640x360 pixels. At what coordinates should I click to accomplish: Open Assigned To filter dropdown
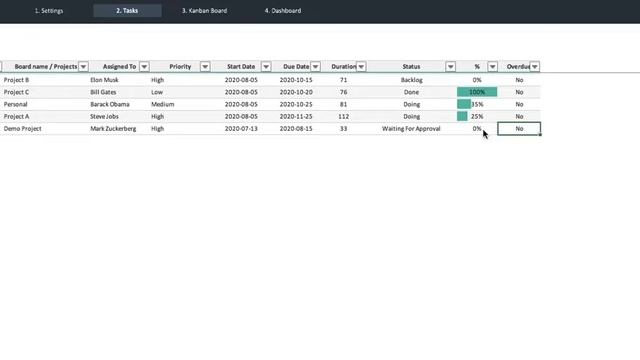pyautogui.click(x=144, y=67)
